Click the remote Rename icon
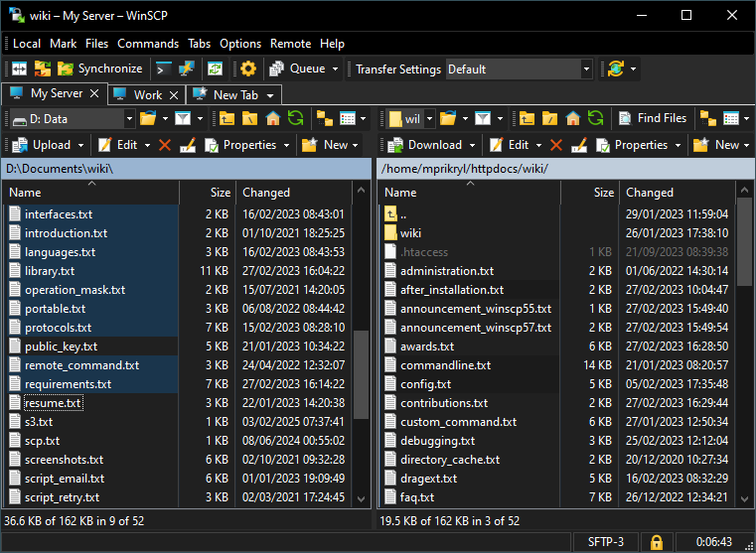The width and height of the screenshot is (756, 553). [578, 145]
